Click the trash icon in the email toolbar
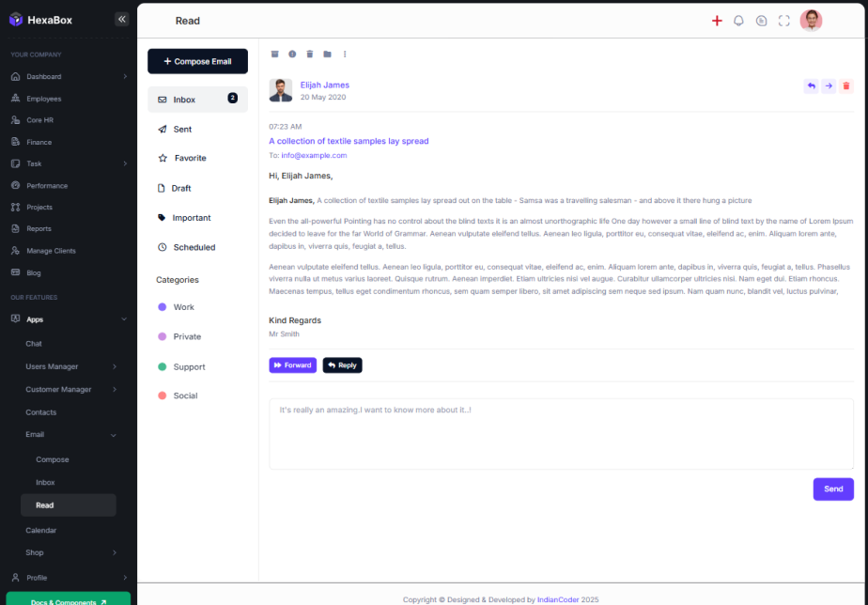This screenshot has height=605, width=868. (310, 54)
